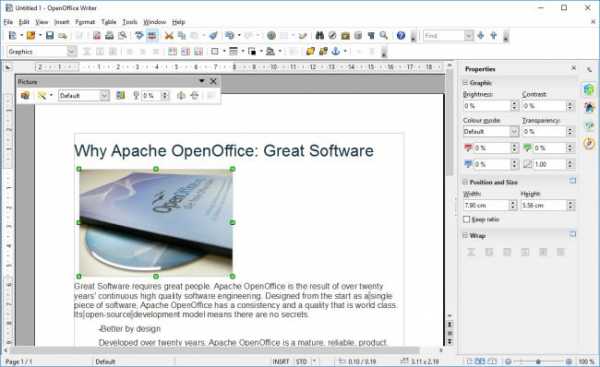Open the Format menu

pyautogui.click(x=85, y=22)
